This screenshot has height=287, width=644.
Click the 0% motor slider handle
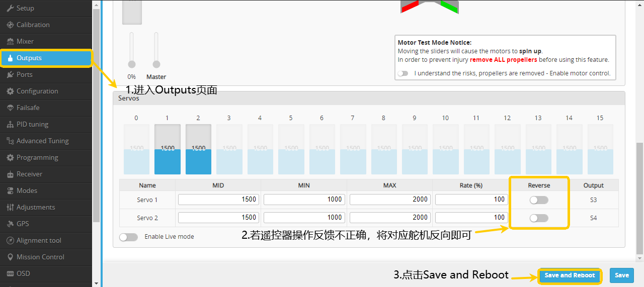[132, 64]
